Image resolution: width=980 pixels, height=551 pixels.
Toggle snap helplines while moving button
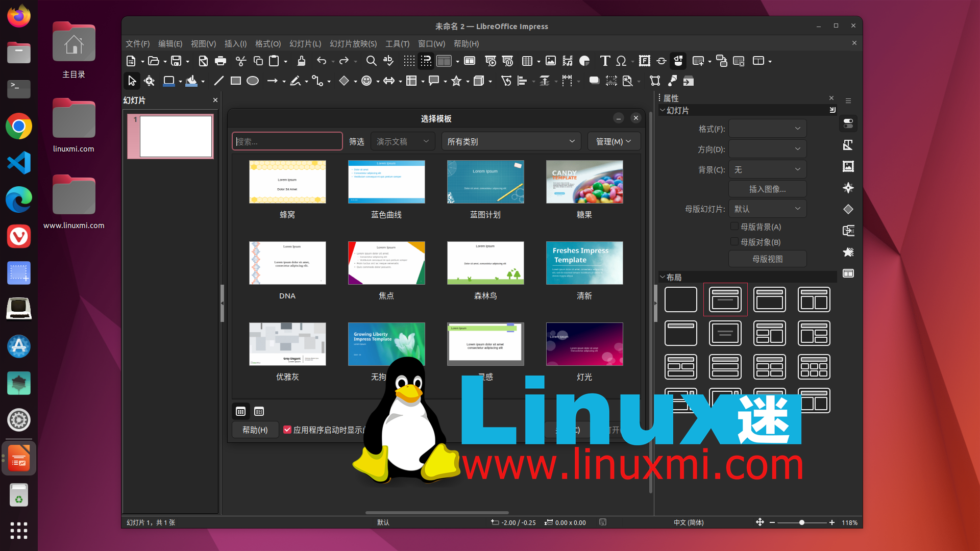coord(426,61)
